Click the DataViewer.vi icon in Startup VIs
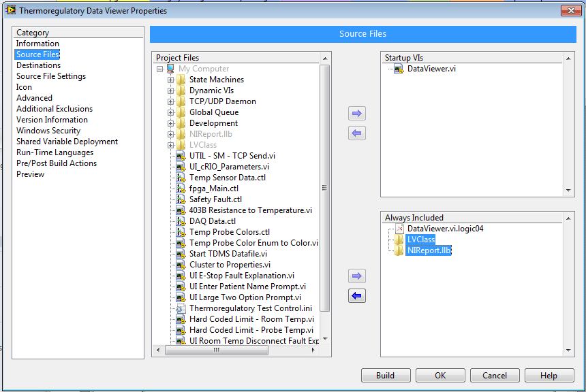Viewport: 586px width, 392px height. click(x=399, y=69)
